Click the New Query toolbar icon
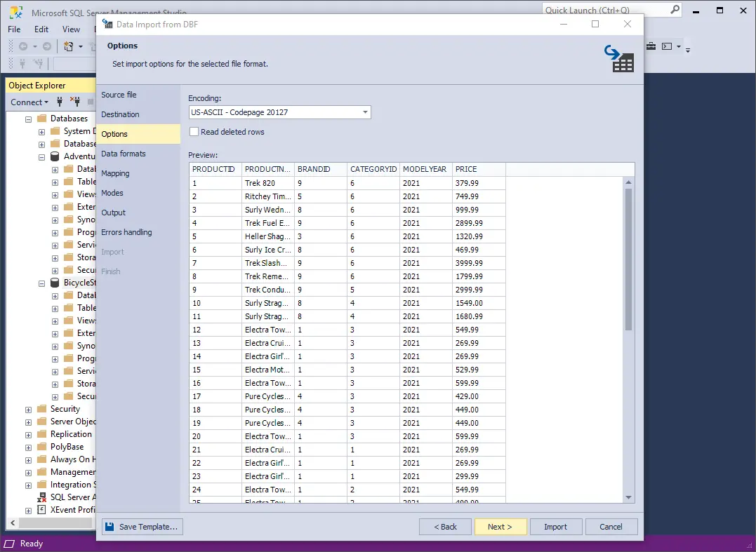The image size is (756, 552). [69, 46]
